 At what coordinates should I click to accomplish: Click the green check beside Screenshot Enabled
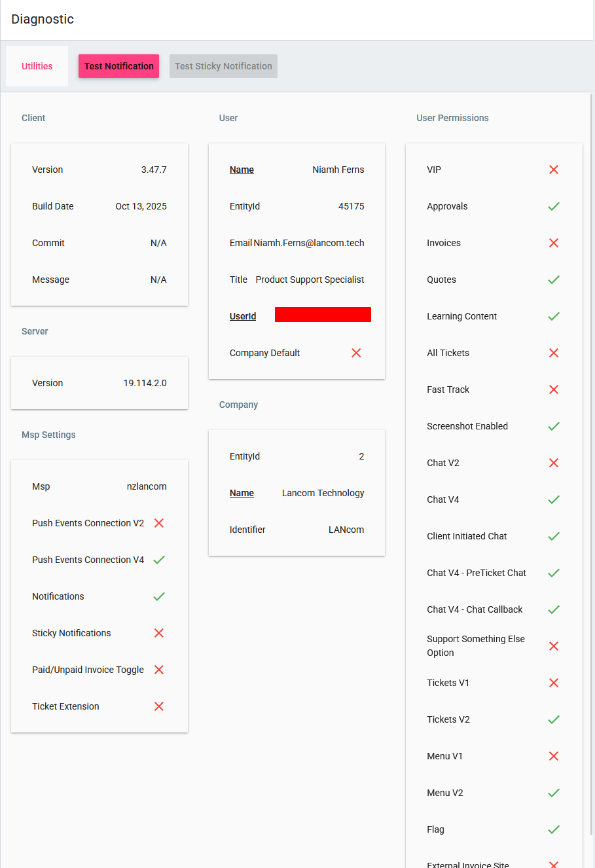click(554, 426)
